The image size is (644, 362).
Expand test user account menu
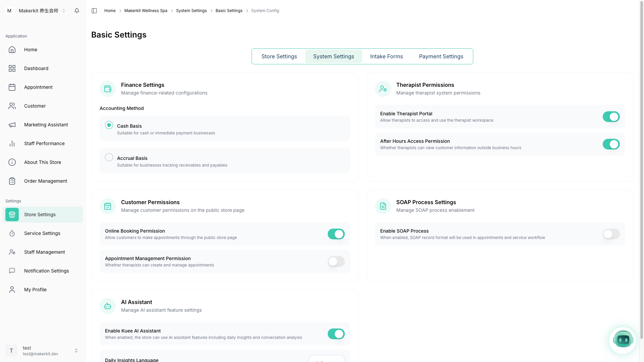(x=76, y=351)
